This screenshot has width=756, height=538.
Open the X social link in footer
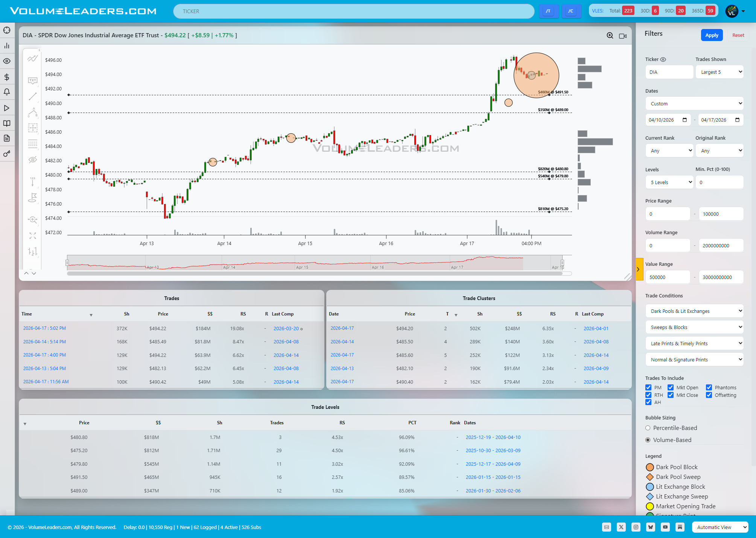pyautogui.click(x=621, y=527)
